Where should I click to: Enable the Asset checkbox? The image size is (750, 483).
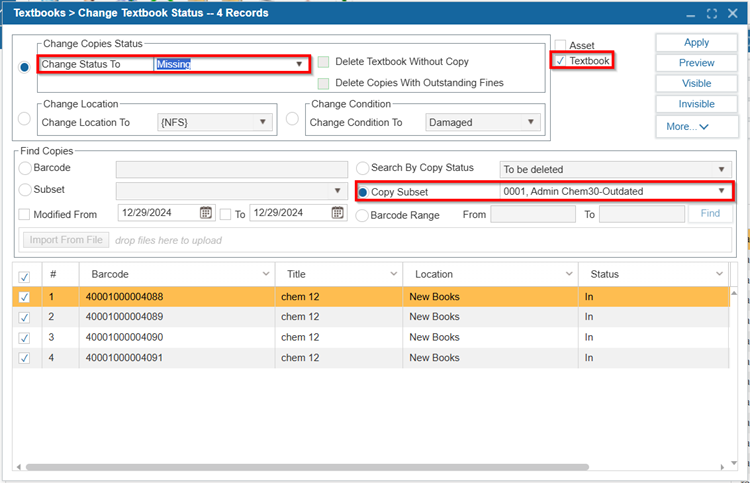point(560,45)
